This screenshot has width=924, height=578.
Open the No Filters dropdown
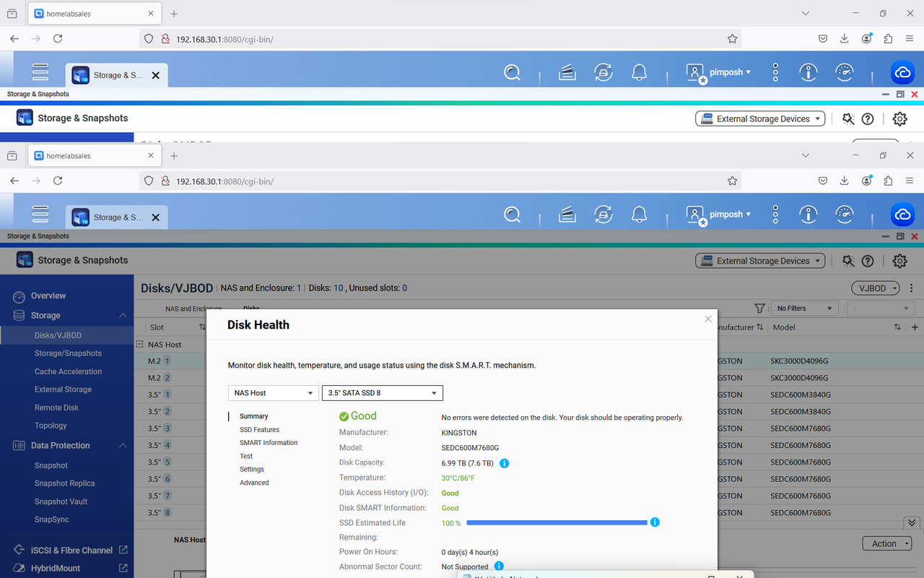coord(804,309)
